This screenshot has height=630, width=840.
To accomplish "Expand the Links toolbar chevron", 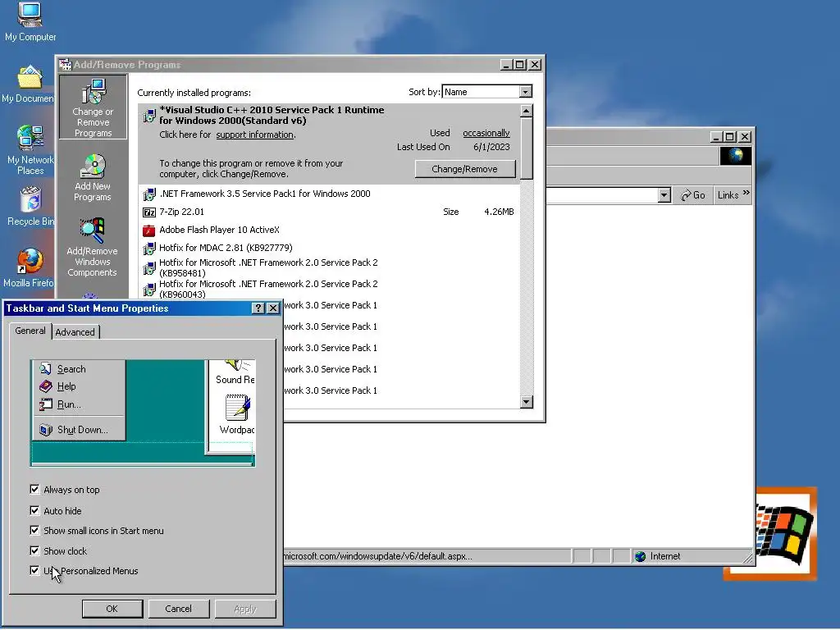I will pyautogui.click(x=746, y=193).
